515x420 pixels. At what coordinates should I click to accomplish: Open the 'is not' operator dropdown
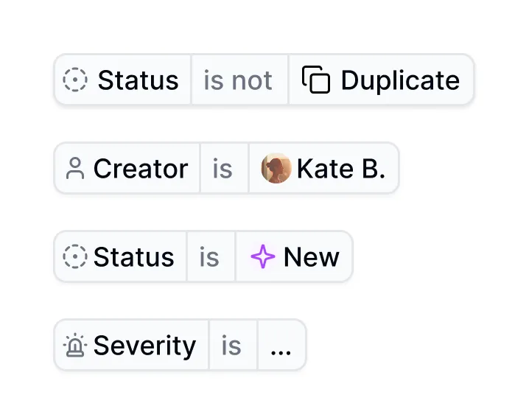click(239, 80)
